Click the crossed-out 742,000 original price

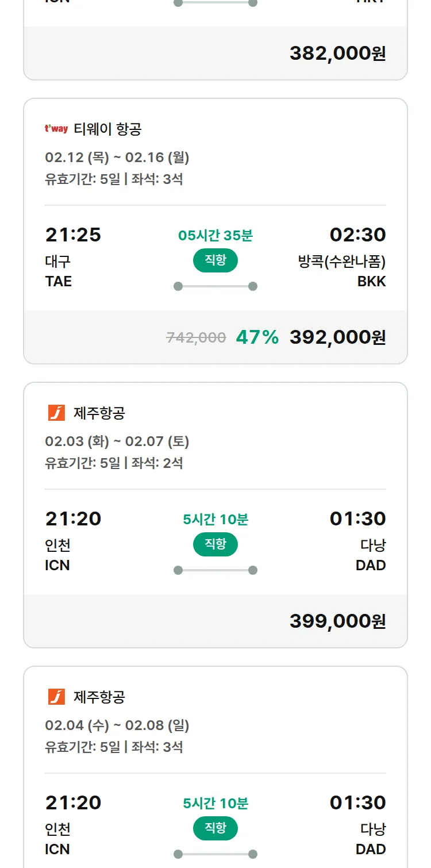196,338
